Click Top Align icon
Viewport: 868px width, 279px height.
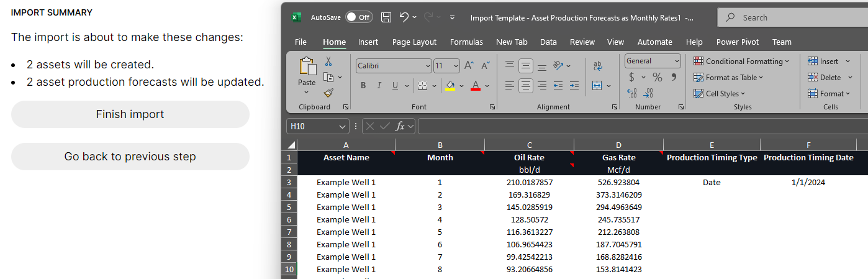click(509, 65)
